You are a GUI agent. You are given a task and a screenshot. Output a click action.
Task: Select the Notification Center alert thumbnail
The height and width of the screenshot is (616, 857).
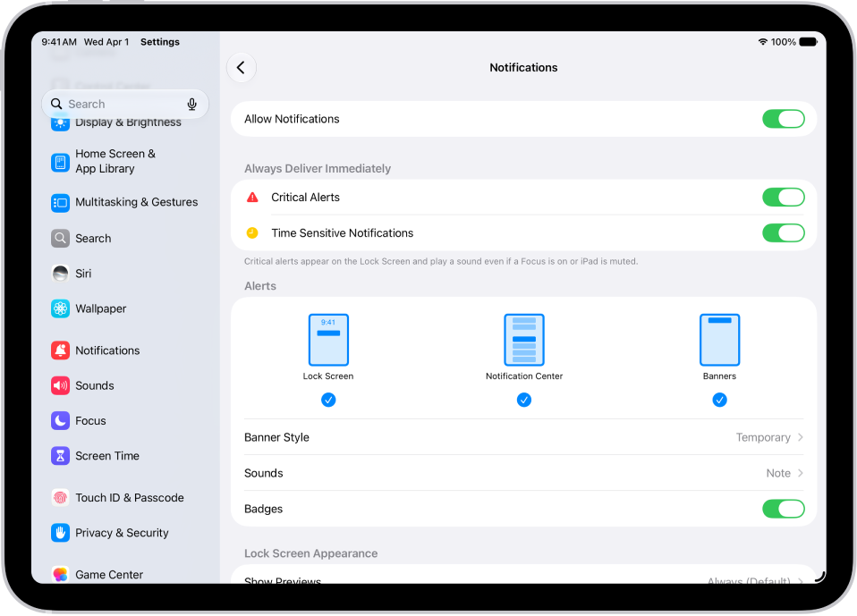[x=524, y=340]
